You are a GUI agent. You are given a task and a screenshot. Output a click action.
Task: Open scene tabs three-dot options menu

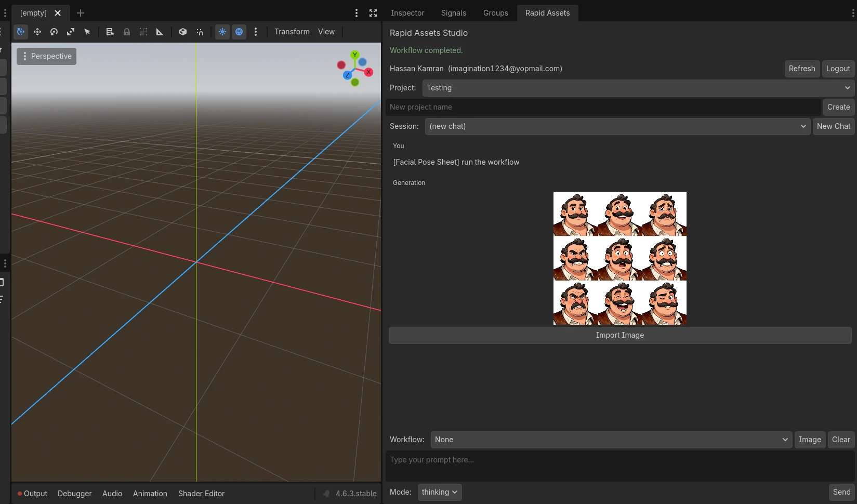pyautogui.click(x=357, y=13)
